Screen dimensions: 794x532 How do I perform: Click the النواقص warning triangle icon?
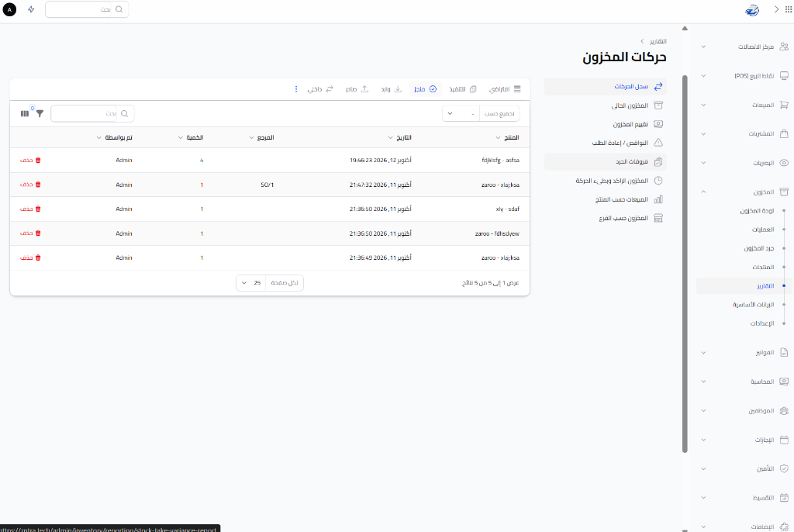[658, 143]
